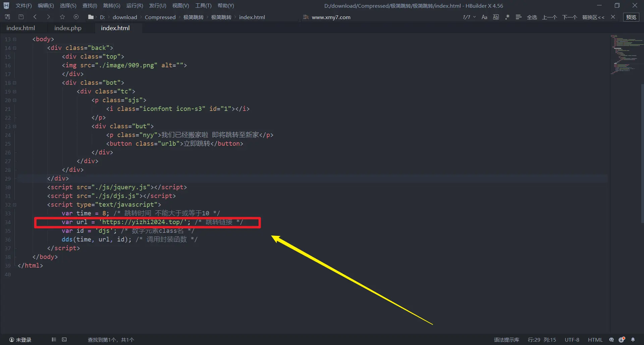Screen dimensions: 644x345
Task: Navigate back with the left arrow icon
Action: [x=35, y=17]
